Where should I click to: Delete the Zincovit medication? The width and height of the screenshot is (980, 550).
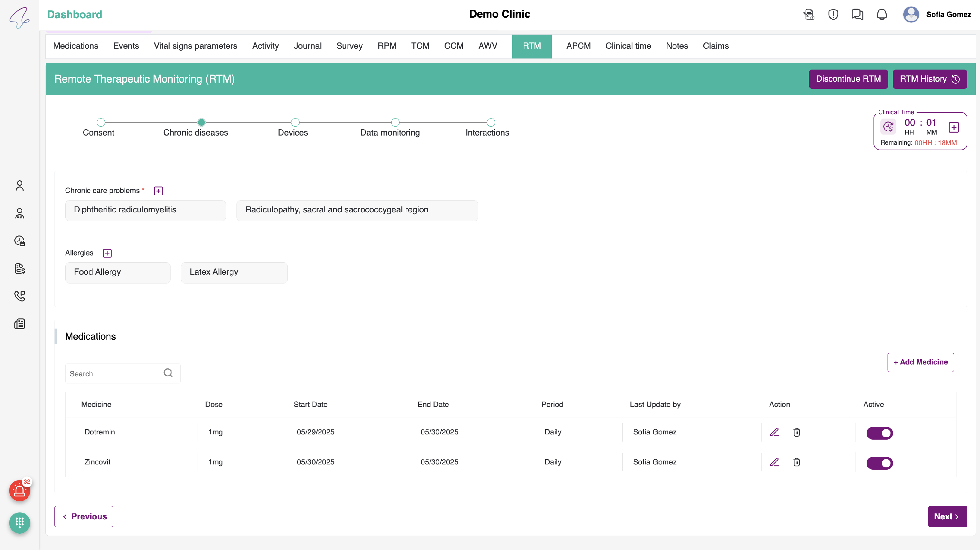coord(797,462)
